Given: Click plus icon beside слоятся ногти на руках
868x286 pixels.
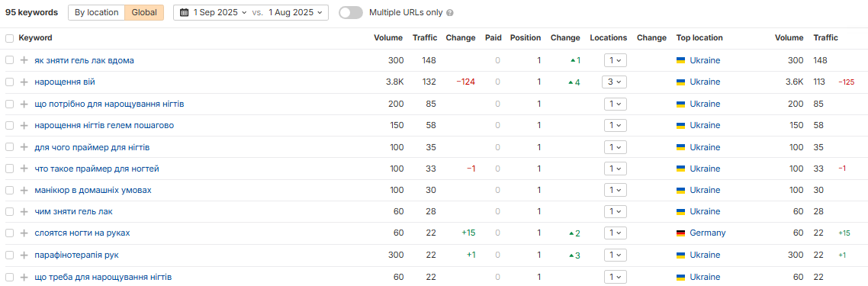Looking at the screenshot, I should point(24,233).
